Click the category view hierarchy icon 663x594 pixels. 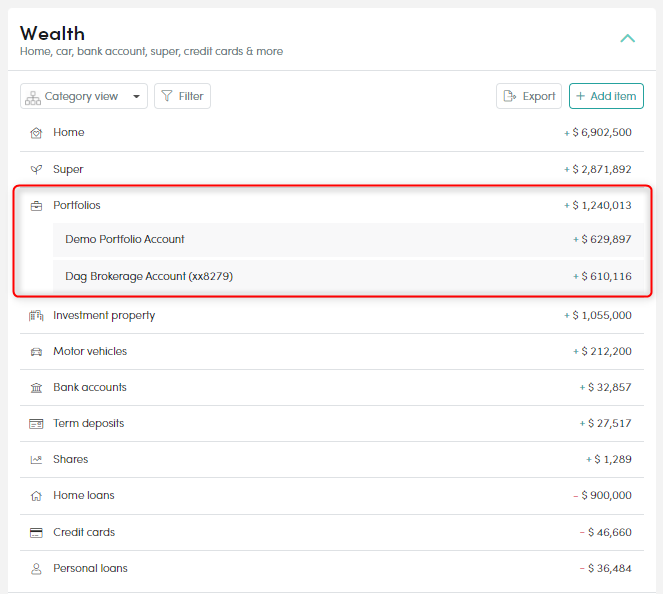33,98
